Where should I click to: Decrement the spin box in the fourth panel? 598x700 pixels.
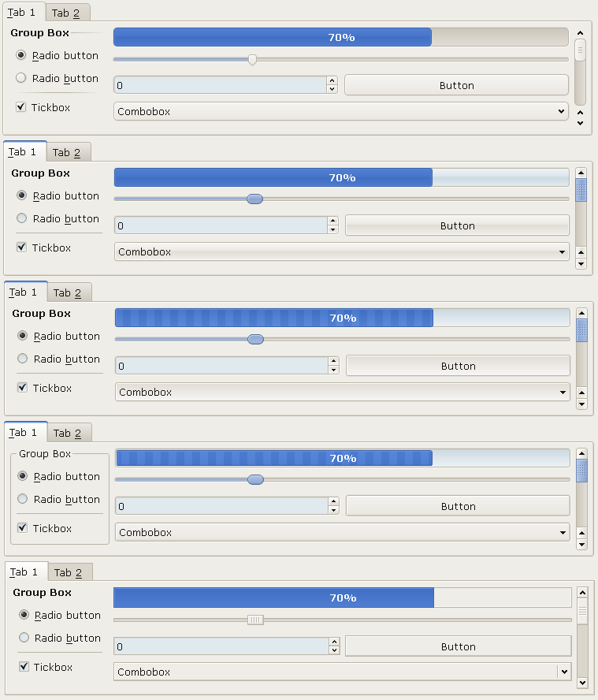333,509
